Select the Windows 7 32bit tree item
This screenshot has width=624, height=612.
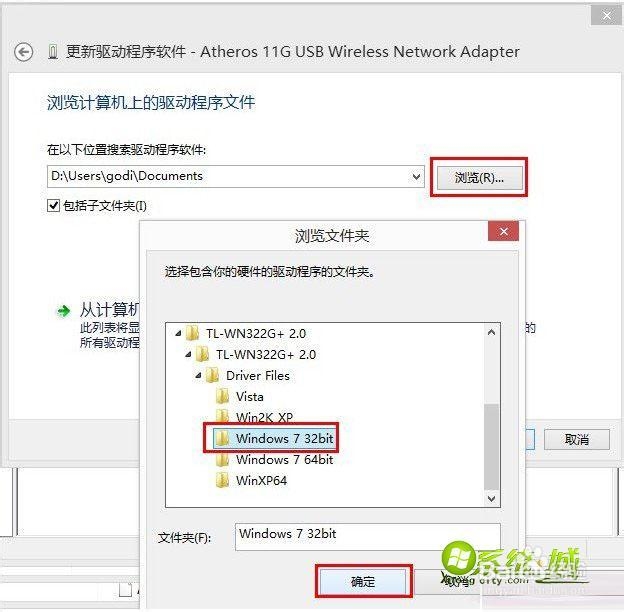pyautogui.click(x=273, y=438)
